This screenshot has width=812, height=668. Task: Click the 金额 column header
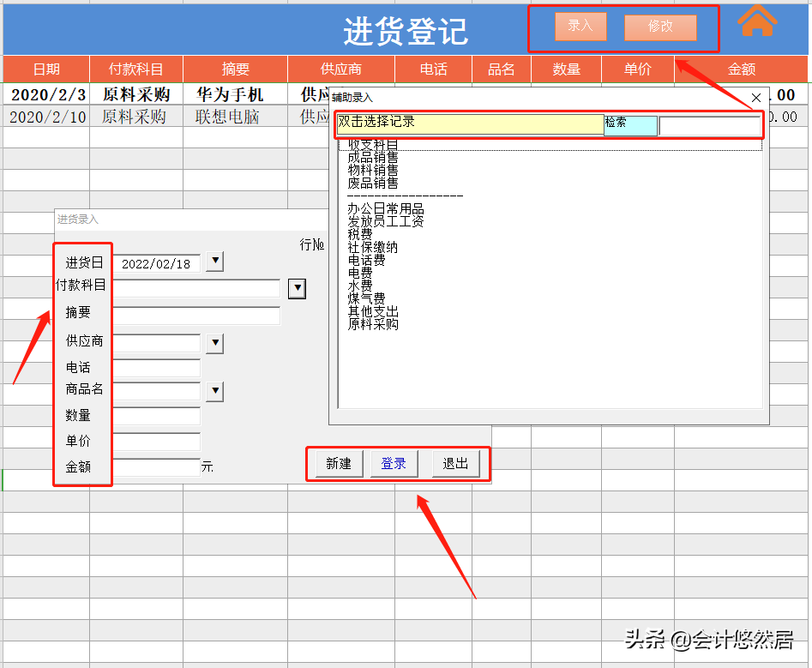click(x=742, y=69)
